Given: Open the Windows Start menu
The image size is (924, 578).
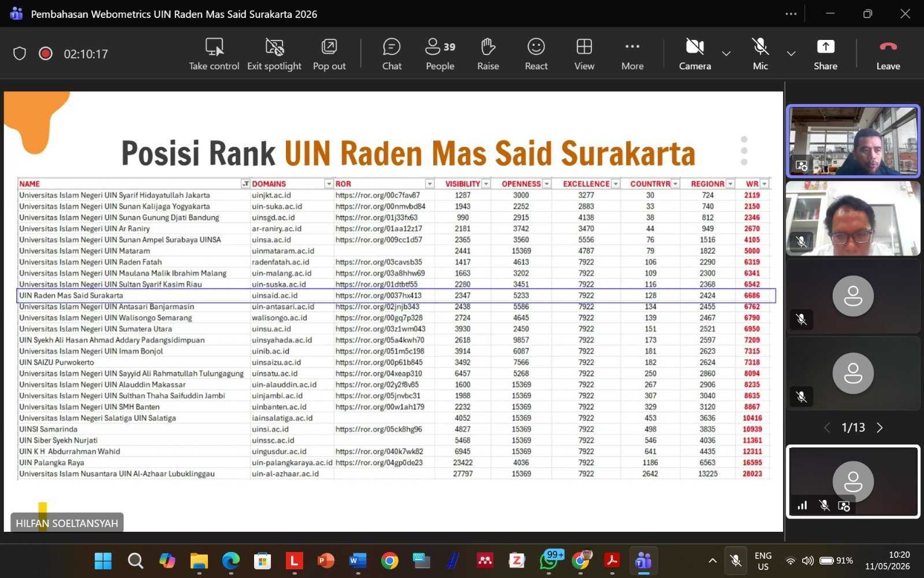Looking at the screenshot, I should point(103,561).
